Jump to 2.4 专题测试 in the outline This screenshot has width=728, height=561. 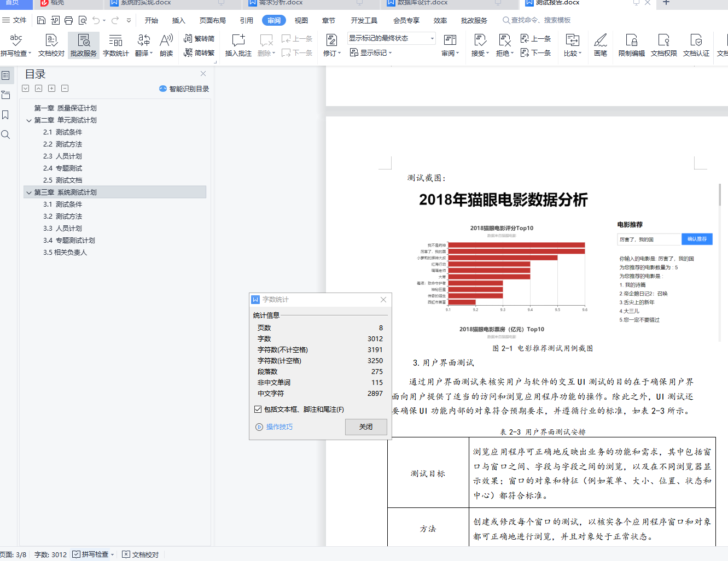pyautogui.click(x=63, y=168)
